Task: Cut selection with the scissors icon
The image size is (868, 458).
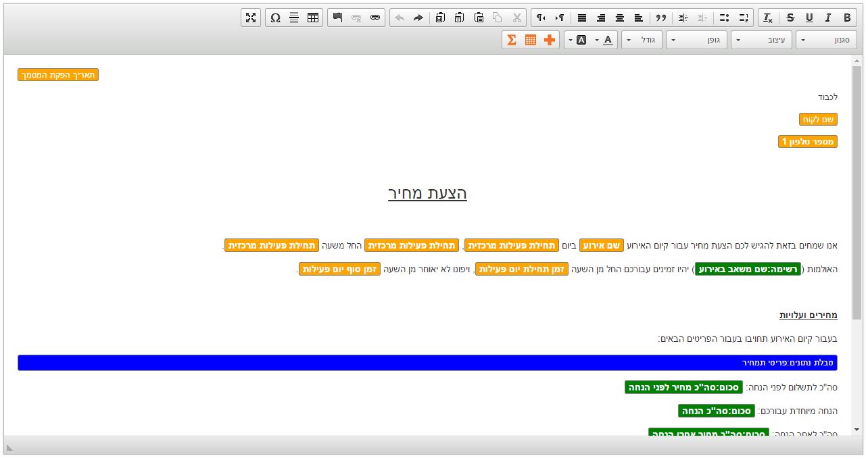Action: coord(516,18)
